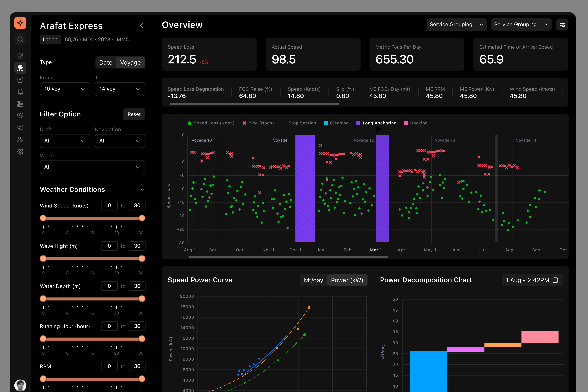Viewport: 588px width, 392px height.
Task: Click the Reset filter button
Action: tap(134, 114)
